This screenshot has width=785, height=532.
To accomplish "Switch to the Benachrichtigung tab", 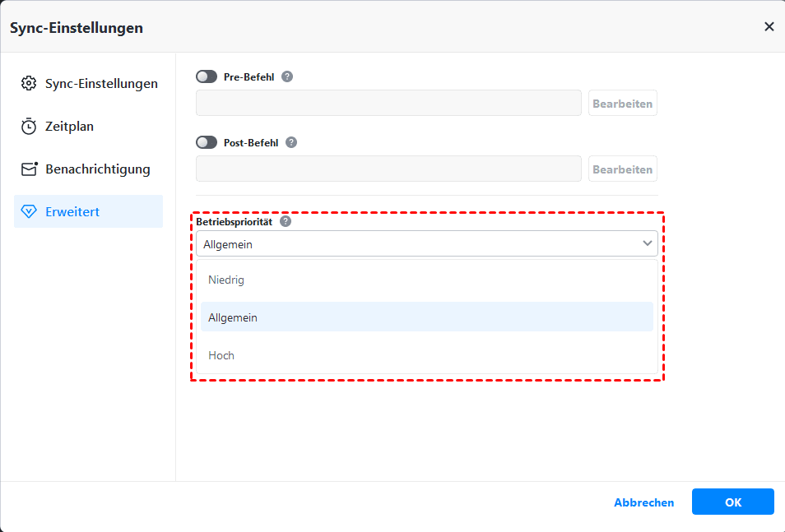I will tap(97, 169).
